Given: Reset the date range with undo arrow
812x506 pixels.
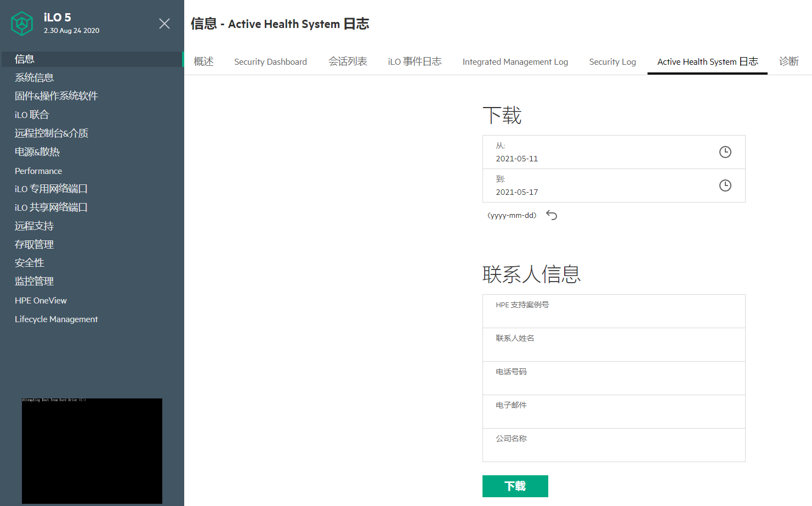Looking at the screenshot, I should (552, 215).
